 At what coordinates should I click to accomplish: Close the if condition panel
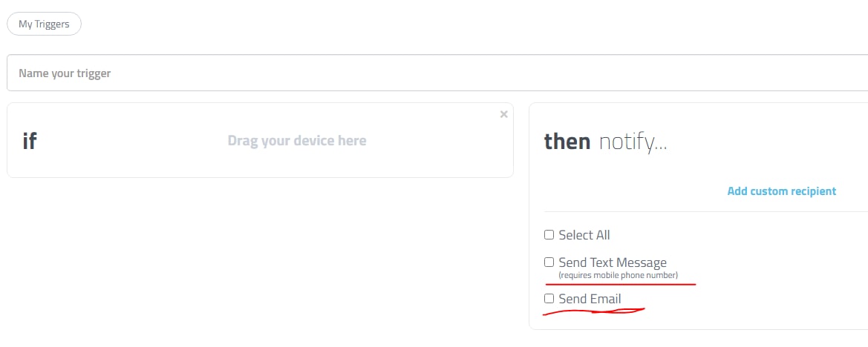pos(504,114)
